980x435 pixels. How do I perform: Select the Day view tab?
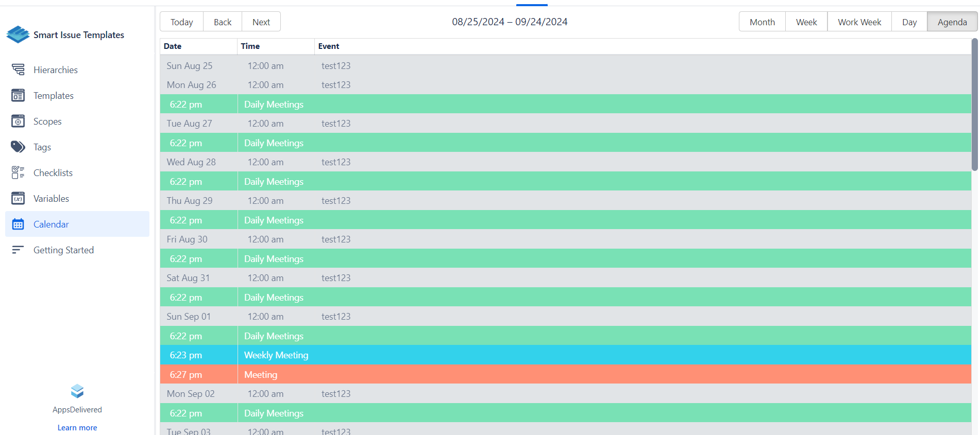909,22
